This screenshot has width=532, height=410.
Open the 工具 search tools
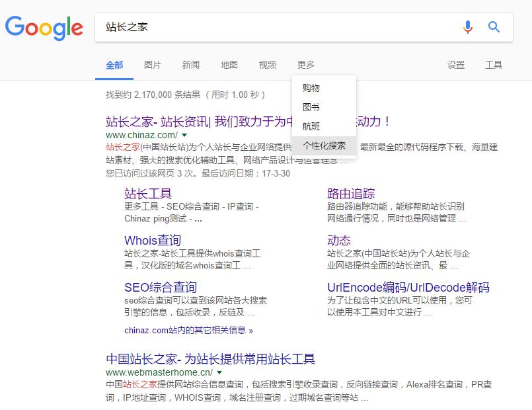(x=494, y=65)
